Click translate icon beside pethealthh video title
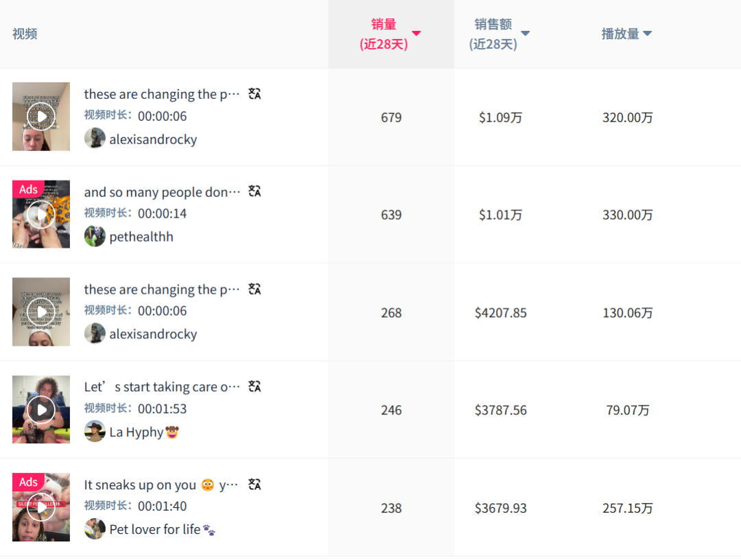The height and width of the screenshot is (560, 741). (255, 191)
